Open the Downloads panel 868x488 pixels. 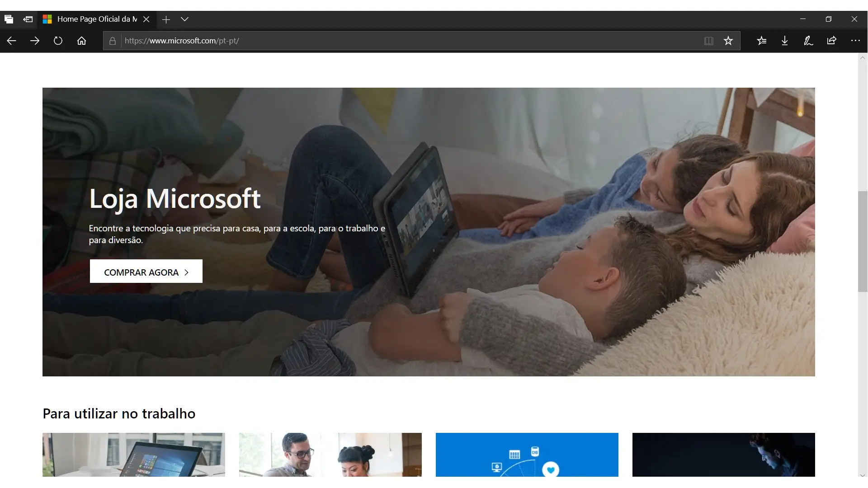click(785, 41)
